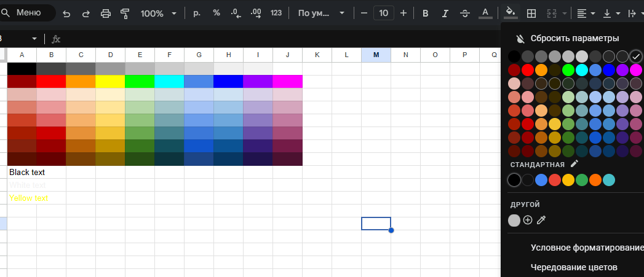Click the redo arrow icon
Viewport: 644px width, 277px height.
[86, 14]
